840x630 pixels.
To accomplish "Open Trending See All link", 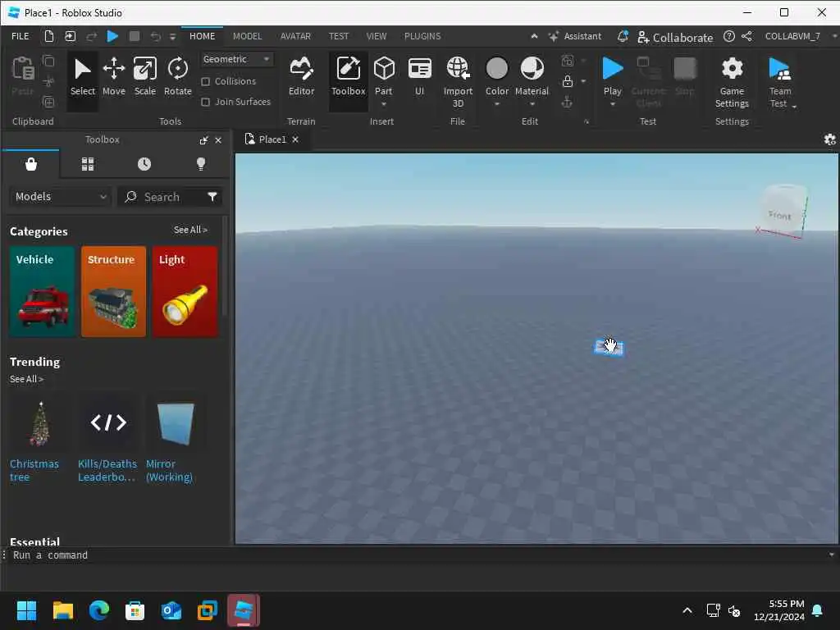I will pyautogui.click(x=26, y=379).
